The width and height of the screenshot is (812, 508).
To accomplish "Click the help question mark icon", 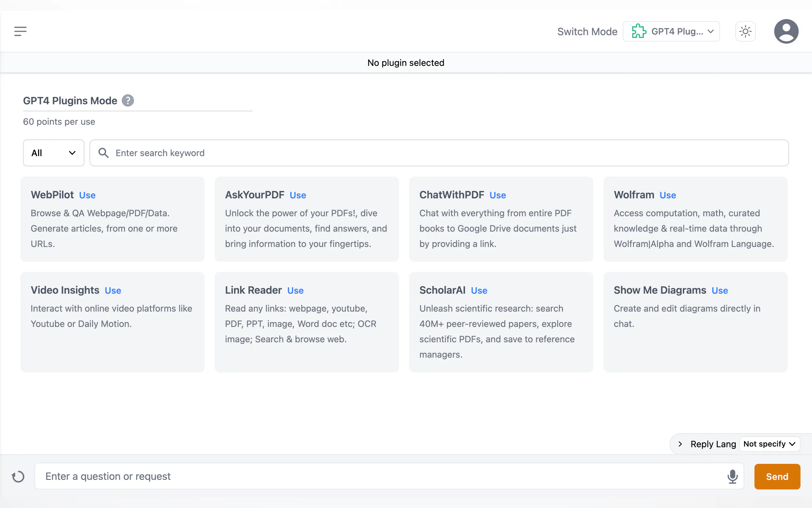I will (128, 100).
